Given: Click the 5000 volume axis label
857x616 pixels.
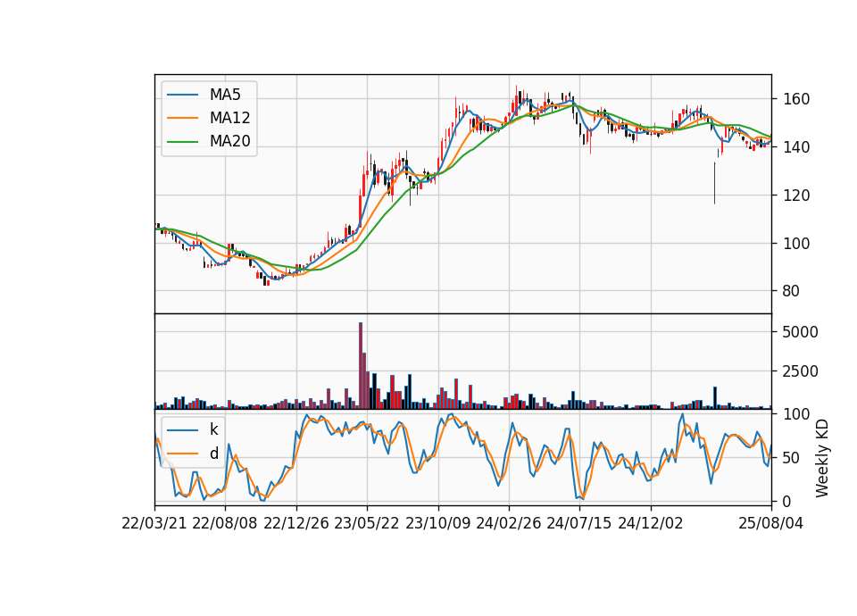Looking at the screenshot, I should [x=800, y=332].
